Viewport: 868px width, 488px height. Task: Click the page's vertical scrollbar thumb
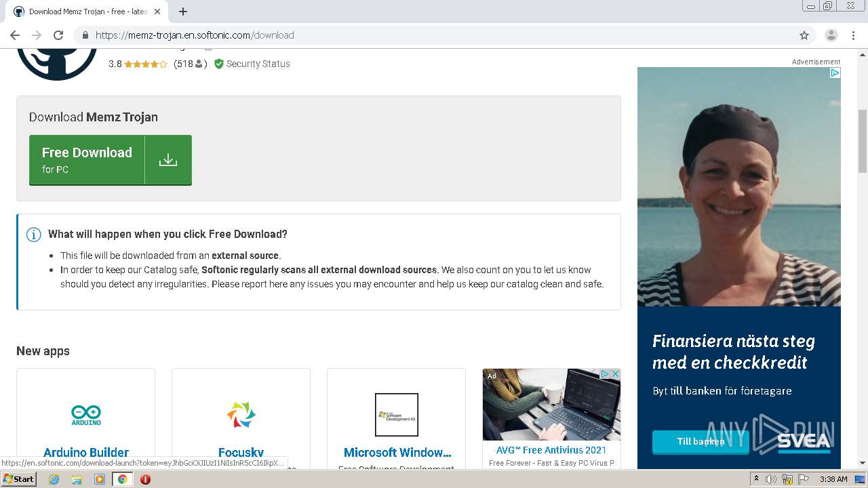pos(863,141)
